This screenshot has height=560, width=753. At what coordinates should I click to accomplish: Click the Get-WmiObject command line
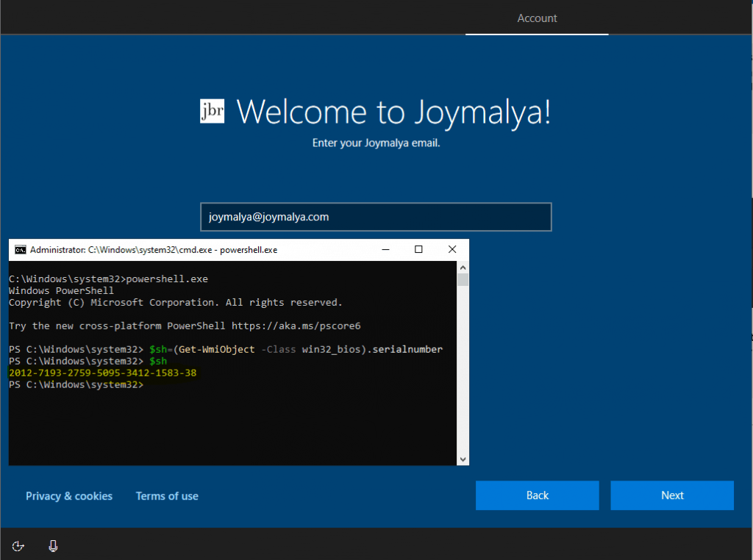(226, 349)
